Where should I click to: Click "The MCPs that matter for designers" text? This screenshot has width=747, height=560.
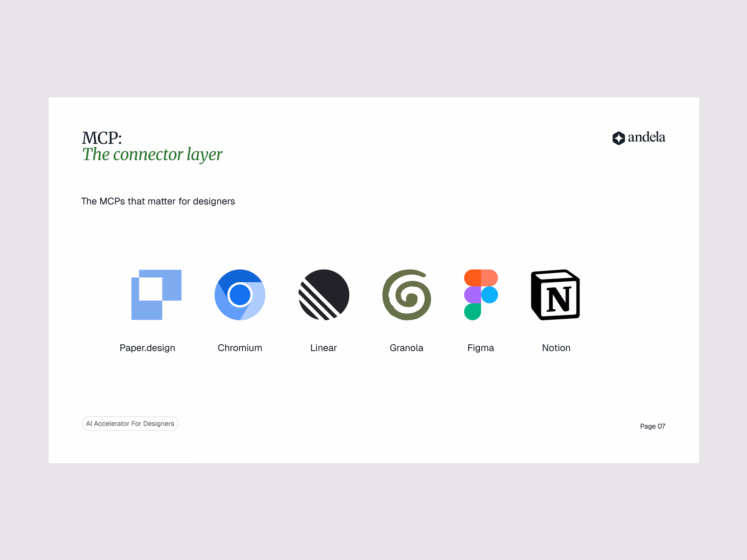point(158,201)
